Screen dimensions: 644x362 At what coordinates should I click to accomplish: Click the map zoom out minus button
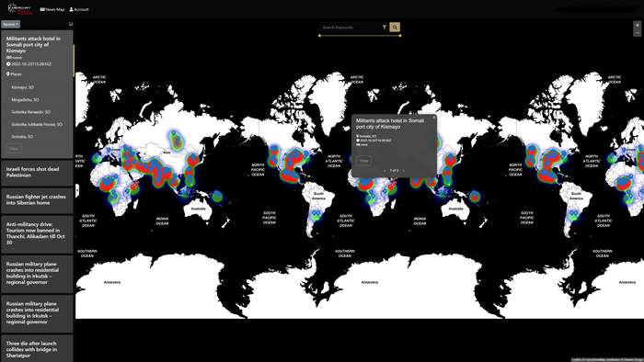(x=637, y=32)
